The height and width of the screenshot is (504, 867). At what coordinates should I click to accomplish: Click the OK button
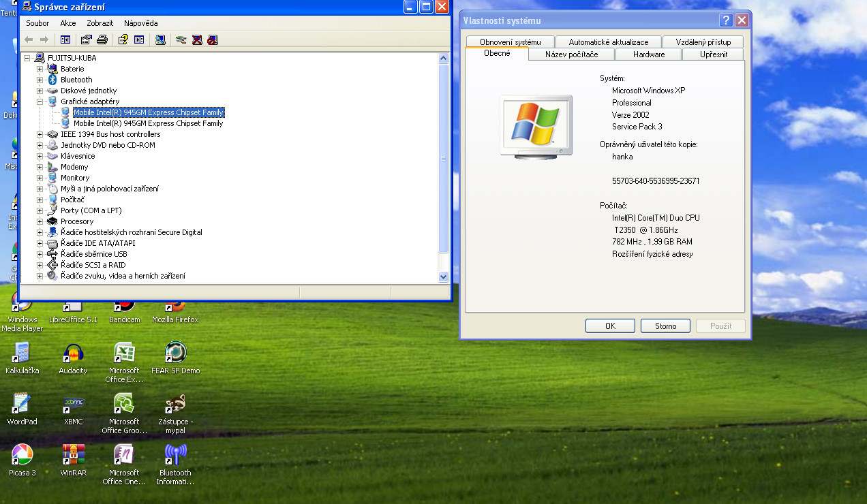click(x=610, y=326)
